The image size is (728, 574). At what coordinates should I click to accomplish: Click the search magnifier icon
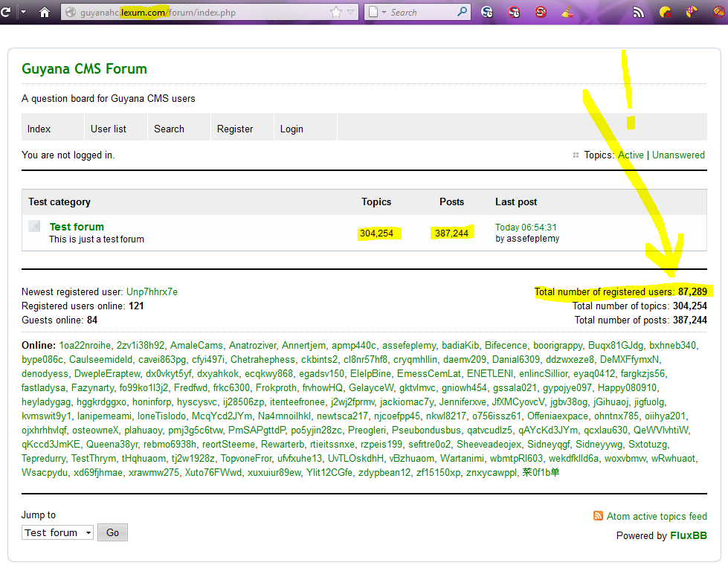click(x=462, y=12)
